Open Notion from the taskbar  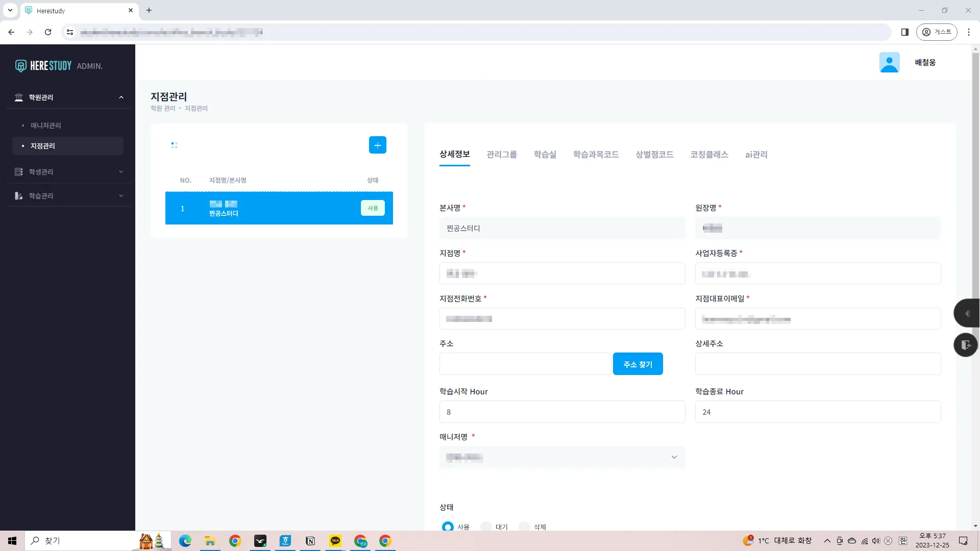tap(310, 541)
